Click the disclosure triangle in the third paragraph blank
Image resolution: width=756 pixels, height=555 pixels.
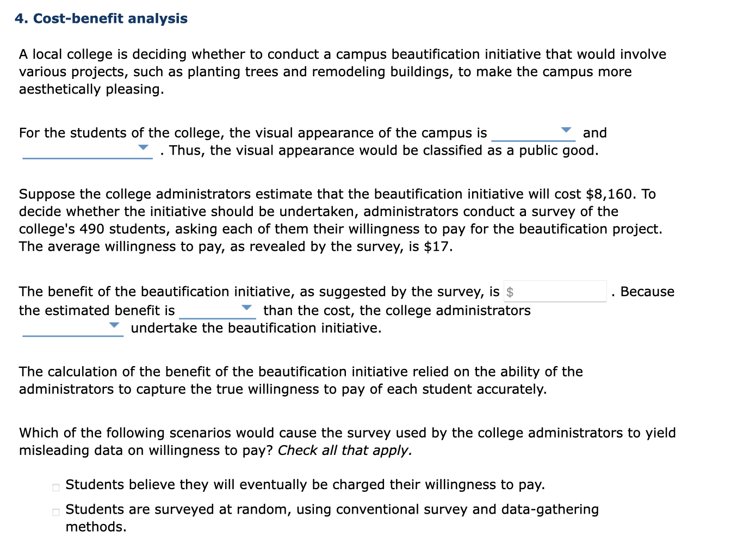tap(247, 307)
